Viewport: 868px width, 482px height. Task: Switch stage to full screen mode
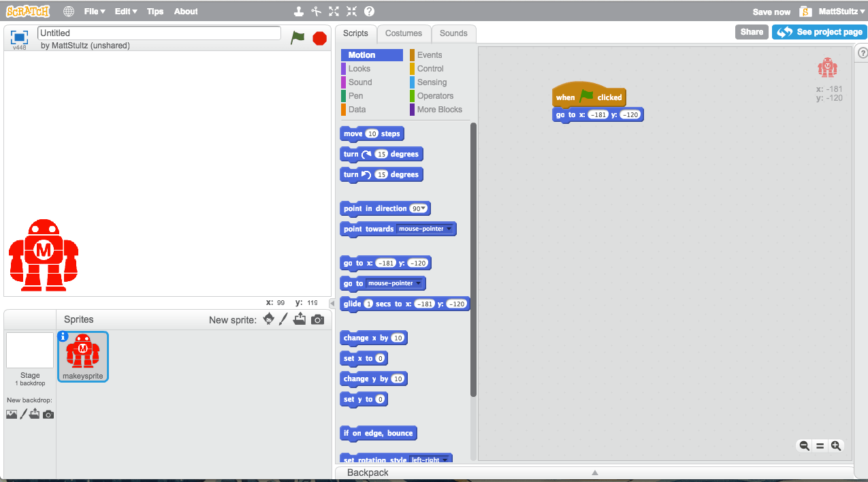click(x=19, y=37)
